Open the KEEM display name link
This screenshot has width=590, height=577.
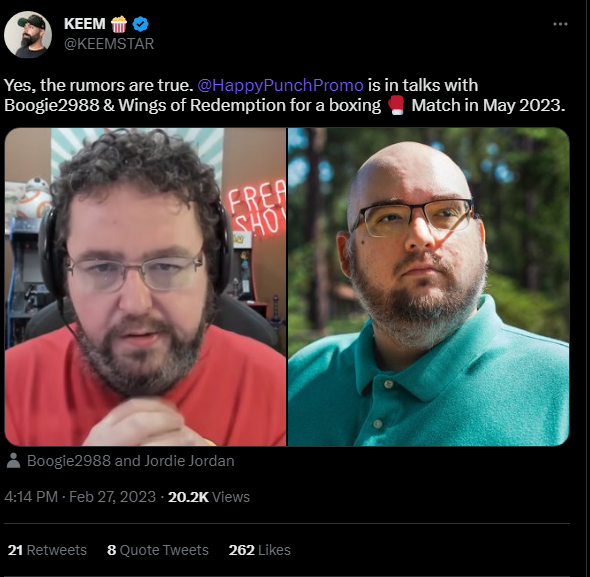pos(85,24)
